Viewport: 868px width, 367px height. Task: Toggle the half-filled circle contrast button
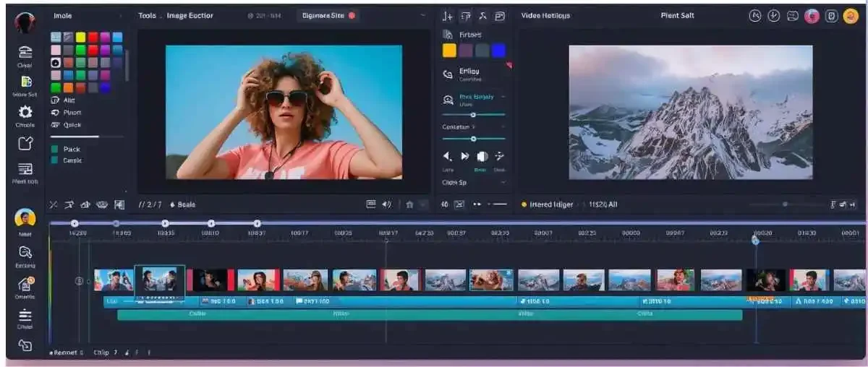click(x=482, y=156)
